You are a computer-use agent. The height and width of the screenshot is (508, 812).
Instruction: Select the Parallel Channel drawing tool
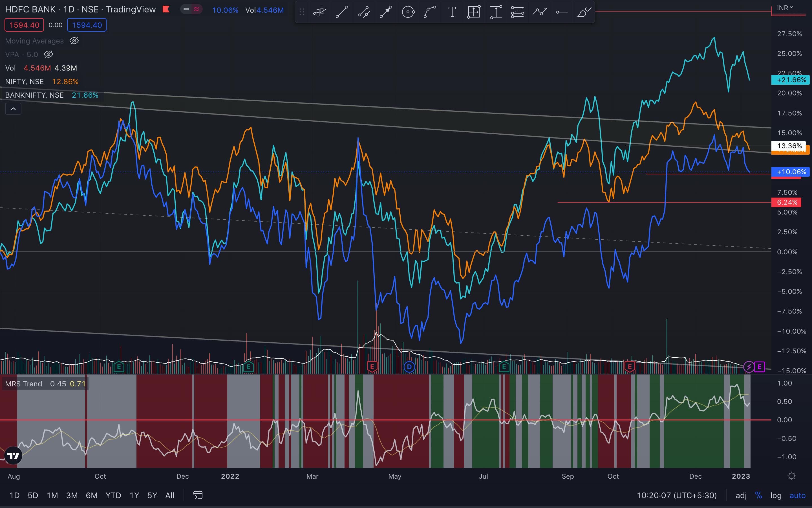pyautogui.click(x=364, y=12)
